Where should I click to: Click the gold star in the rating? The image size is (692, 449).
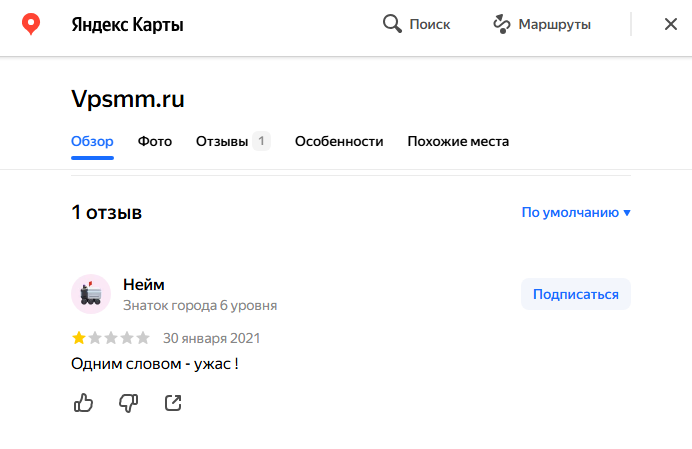point(79,338)
